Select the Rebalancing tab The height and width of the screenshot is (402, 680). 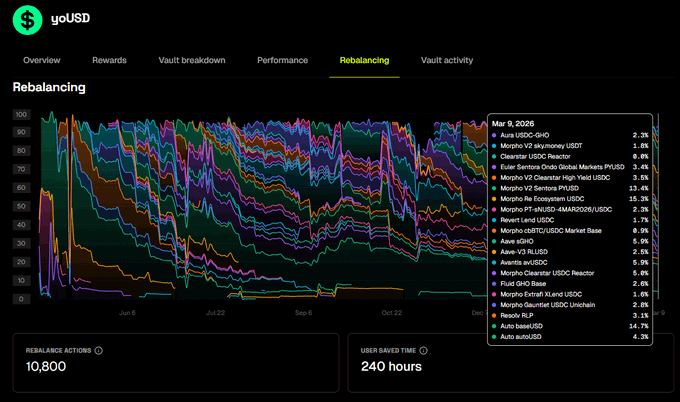pyautogui.click(x=364, y=60)
